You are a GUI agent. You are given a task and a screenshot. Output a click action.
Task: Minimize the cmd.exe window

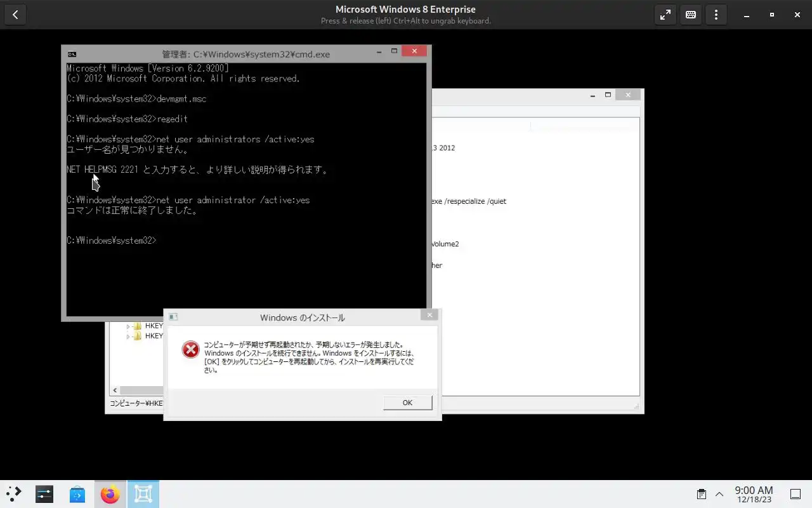[379, 52]
